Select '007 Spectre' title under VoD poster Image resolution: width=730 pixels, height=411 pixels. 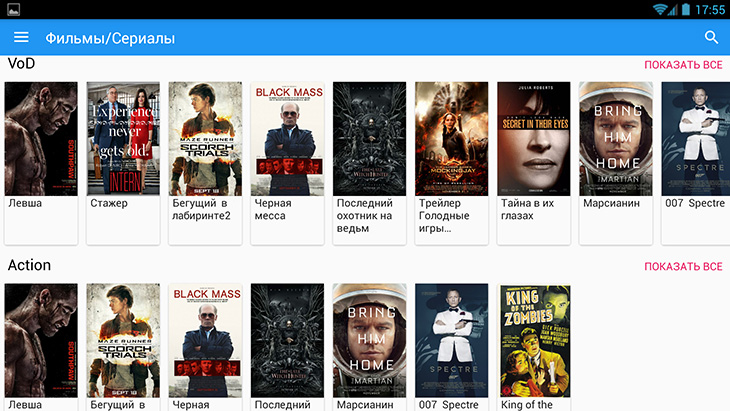tap(695, 203)
